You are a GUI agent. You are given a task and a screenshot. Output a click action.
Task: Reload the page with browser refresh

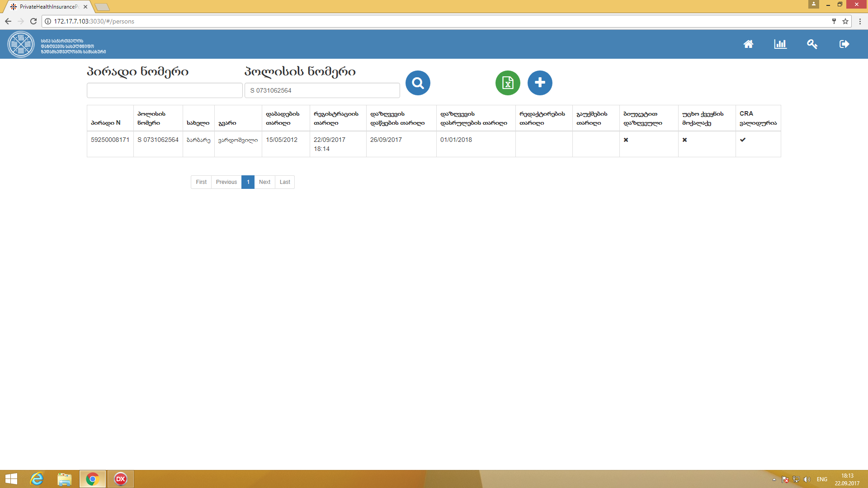33,21
